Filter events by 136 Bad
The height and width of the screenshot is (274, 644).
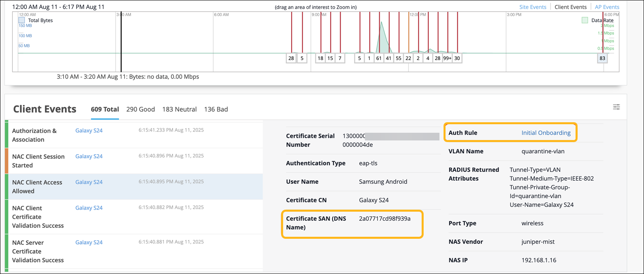[216, 109]
